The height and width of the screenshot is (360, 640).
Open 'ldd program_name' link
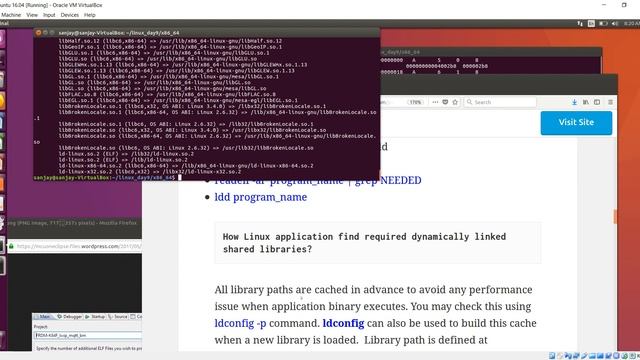click(x=260, y=197)
